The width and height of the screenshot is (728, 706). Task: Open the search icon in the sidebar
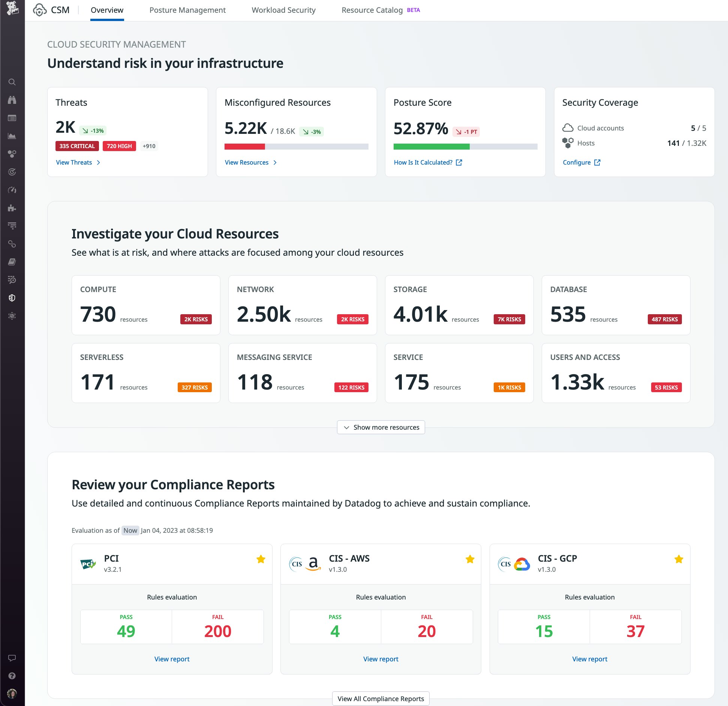pyautogui.click(x=12, y=82)
